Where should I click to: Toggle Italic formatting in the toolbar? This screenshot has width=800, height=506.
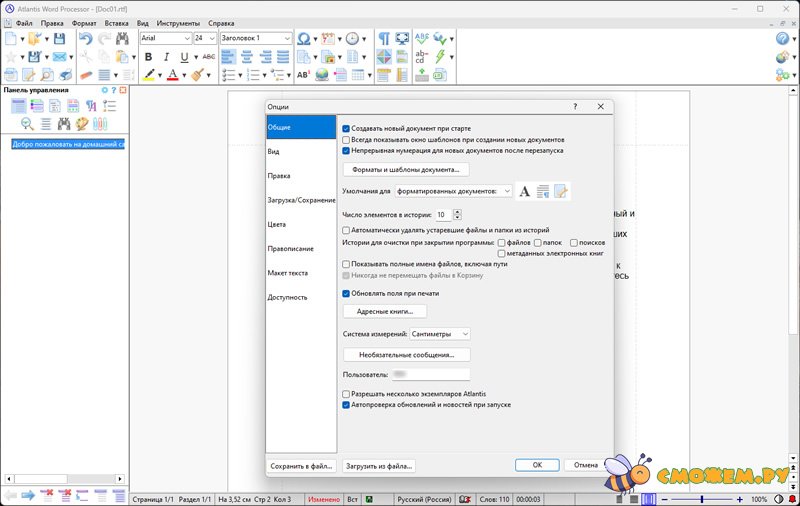[166, 57]
